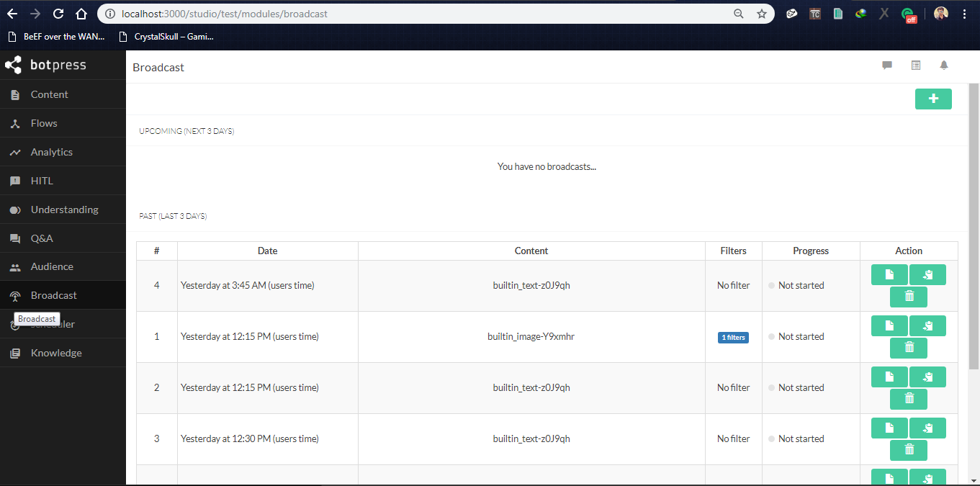Open the builtin_image-Y9xmhr content link

[x=531, y=336]
